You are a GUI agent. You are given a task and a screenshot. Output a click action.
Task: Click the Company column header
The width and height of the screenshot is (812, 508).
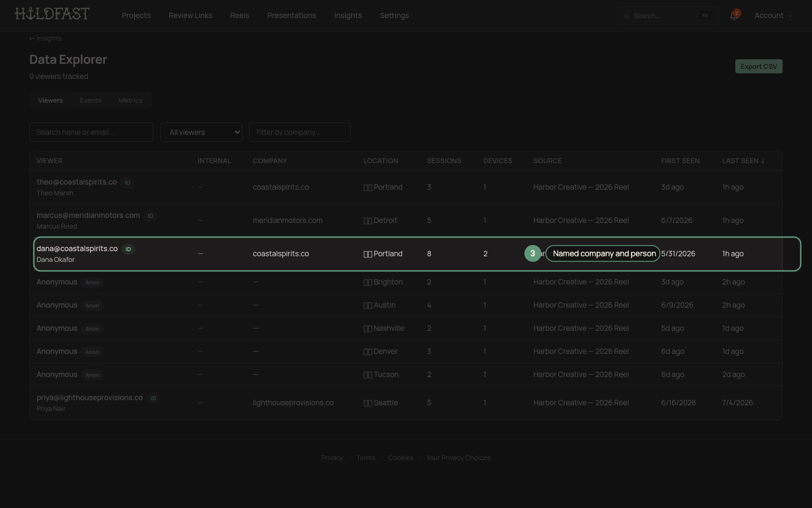pos(270,161)
